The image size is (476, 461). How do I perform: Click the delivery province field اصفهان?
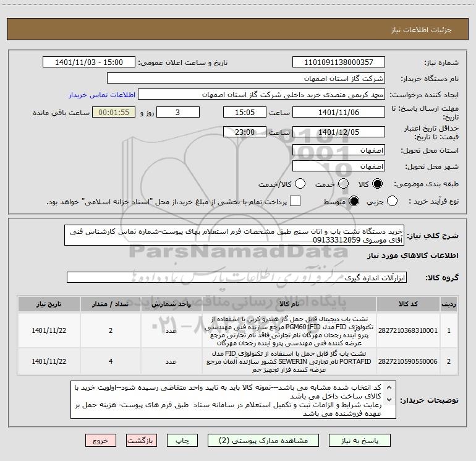pyautogui.click(x=339, y=150)
